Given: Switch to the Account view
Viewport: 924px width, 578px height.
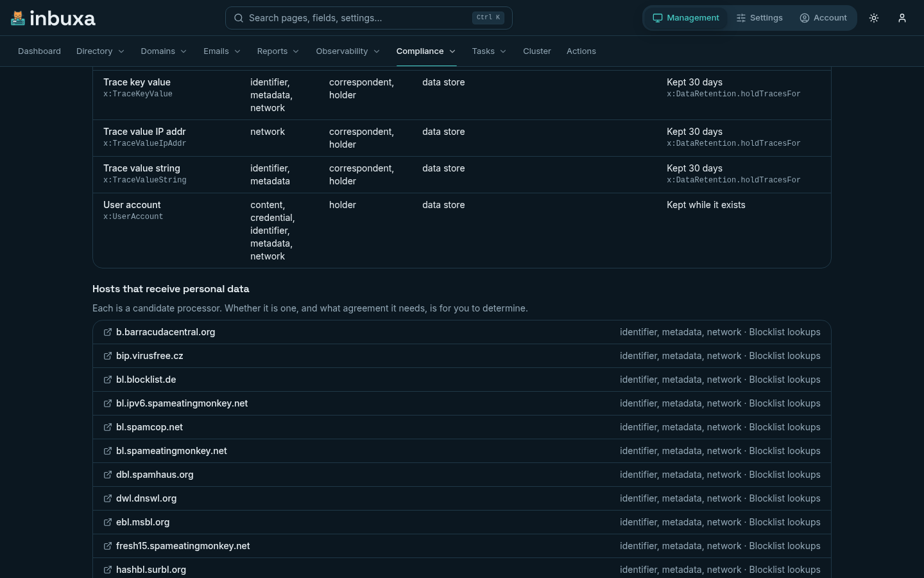Looking at the screenshot, I should tap(823, 18).
